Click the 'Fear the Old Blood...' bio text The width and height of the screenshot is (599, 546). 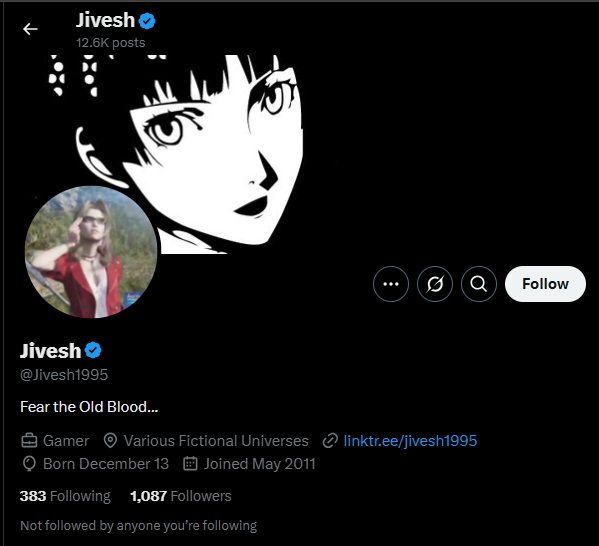89,407
